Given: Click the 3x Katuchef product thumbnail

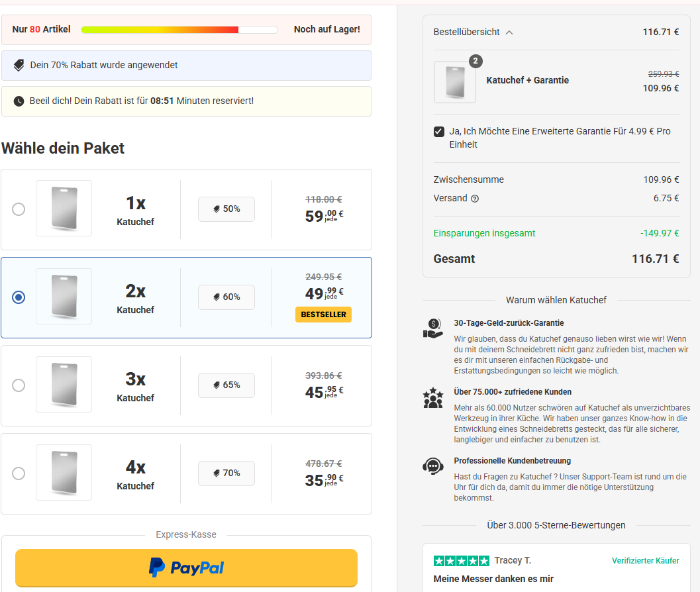Looking at the screenshot, I should (64, 384).
